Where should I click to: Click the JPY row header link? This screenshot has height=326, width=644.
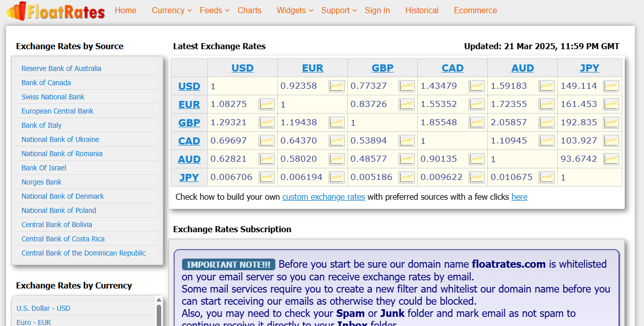pyautogui.click(x=189, y=177)
